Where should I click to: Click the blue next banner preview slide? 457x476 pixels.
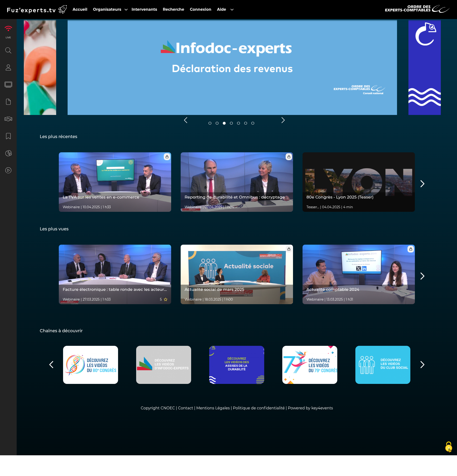click(x=424, y=68)
